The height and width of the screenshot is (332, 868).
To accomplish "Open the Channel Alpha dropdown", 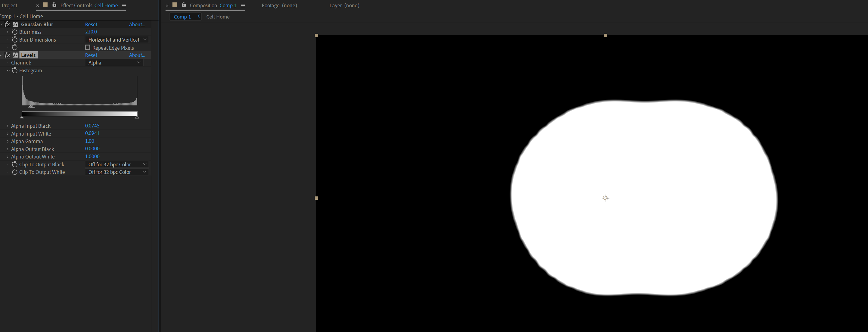I will coord(114,62).
